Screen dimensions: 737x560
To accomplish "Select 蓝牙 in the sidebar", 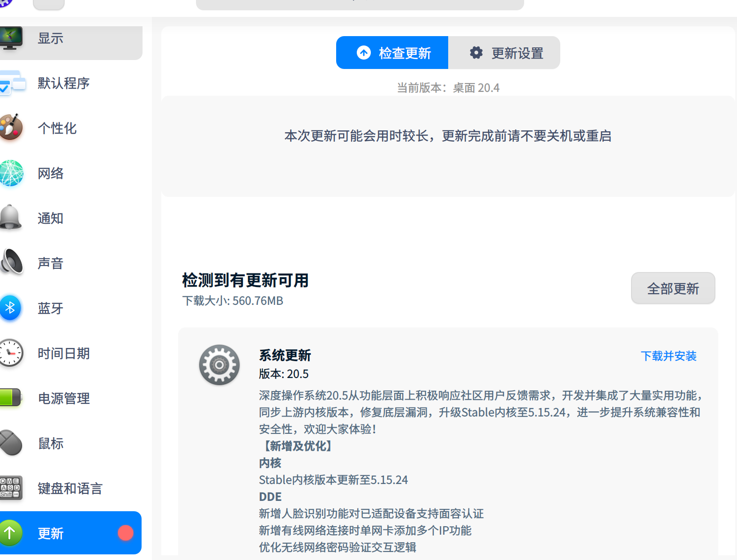I will pyautogui.click(x=71, y=309).
